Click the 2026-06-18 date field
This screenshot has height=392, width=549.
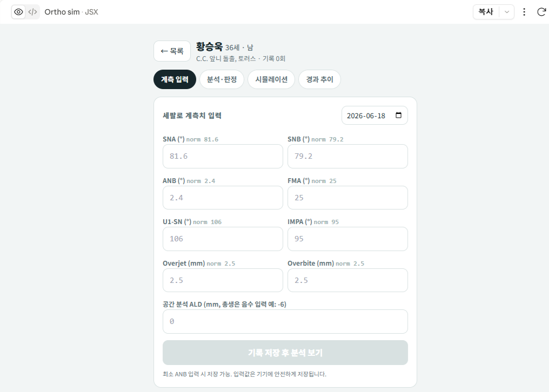point(374,115)
